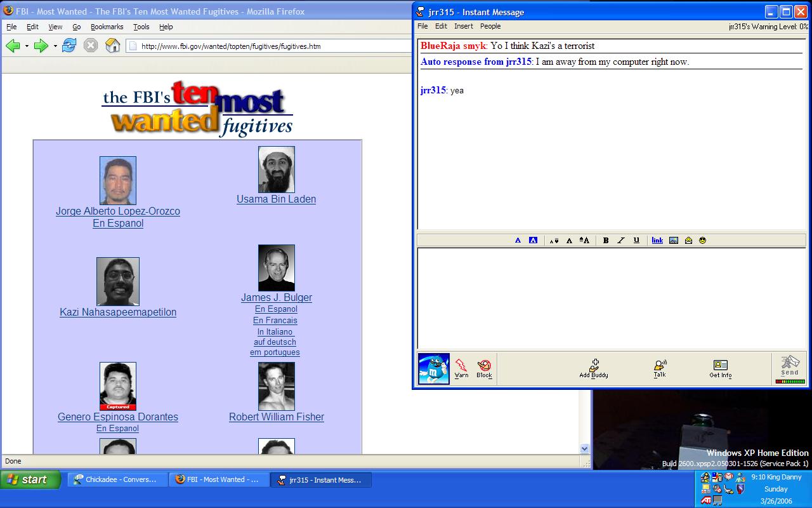Open Firefox Tools menu
Viewport: 812px width, 508px height.
pyautogui.click(x=141, y=27)
